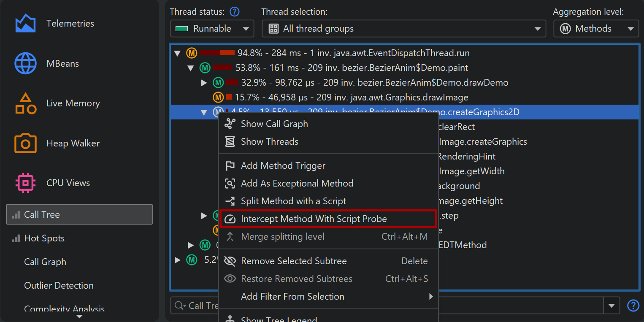The width and height of the screenshot is (644, 322).
Task: Select Hot Spots in the sidebar
Action: click(x=44, y=238)
